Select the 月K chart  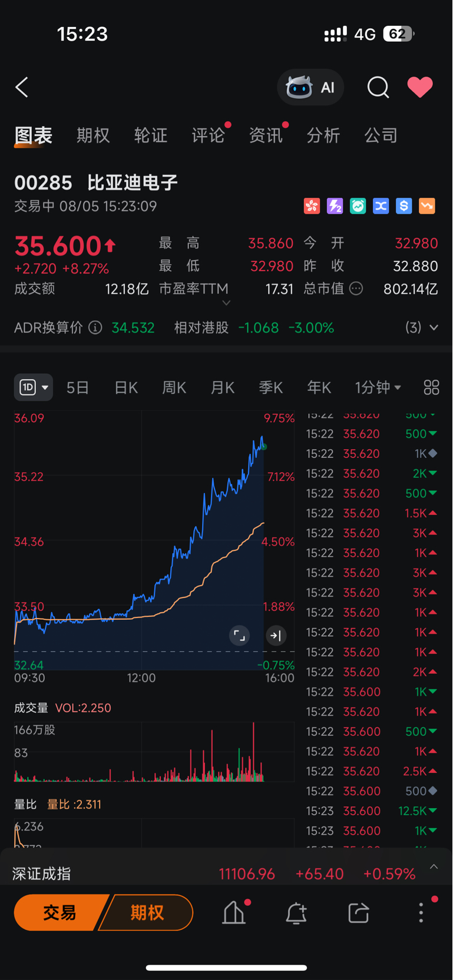tap(223, 387)
